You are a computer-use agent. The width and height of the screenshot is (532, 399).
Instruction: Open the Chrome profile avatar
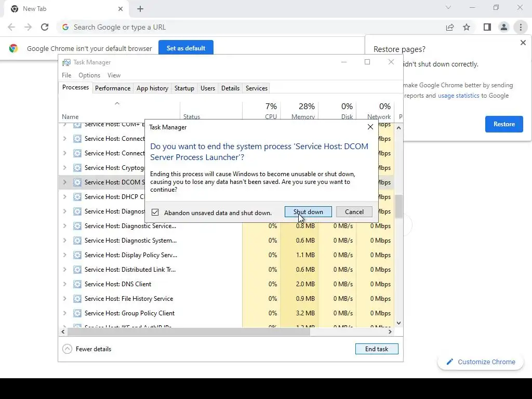pos(504,27)
